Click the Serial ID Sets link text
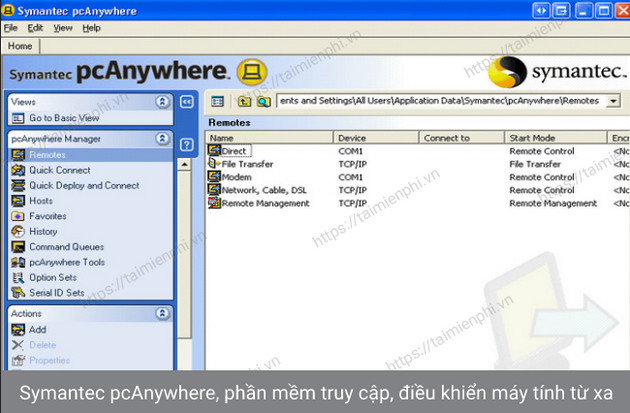630x413 pixels. tap(57, 292)
